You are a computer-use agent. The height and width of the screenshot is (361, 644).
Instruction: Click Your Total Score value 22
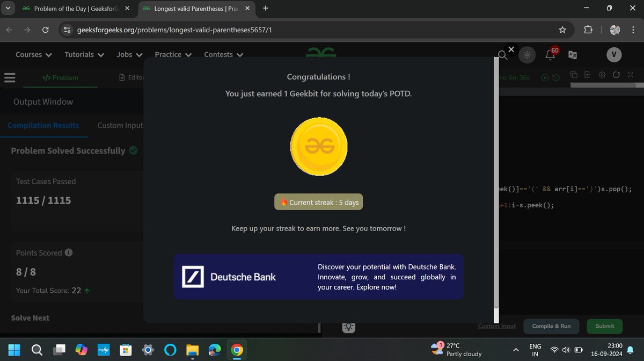[x=76, y=290]
